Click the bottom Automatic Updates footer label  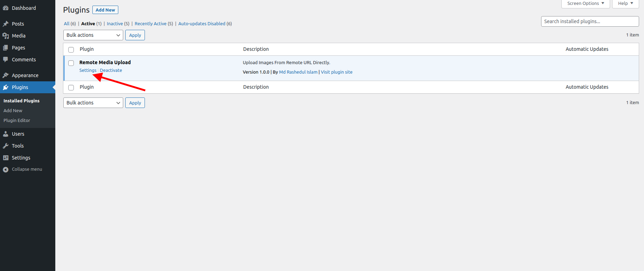click(587, 87)
